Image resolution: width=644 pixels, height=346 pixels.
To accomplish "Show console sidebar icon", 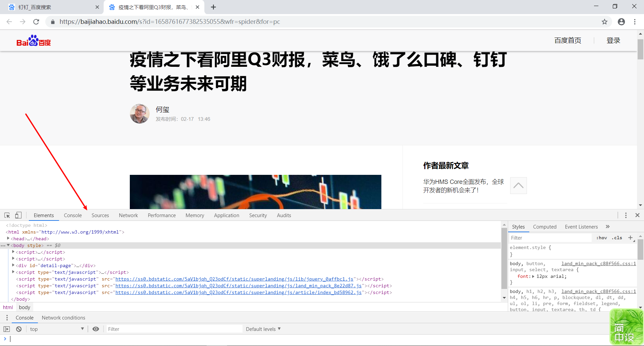I will tap(7, 329).
